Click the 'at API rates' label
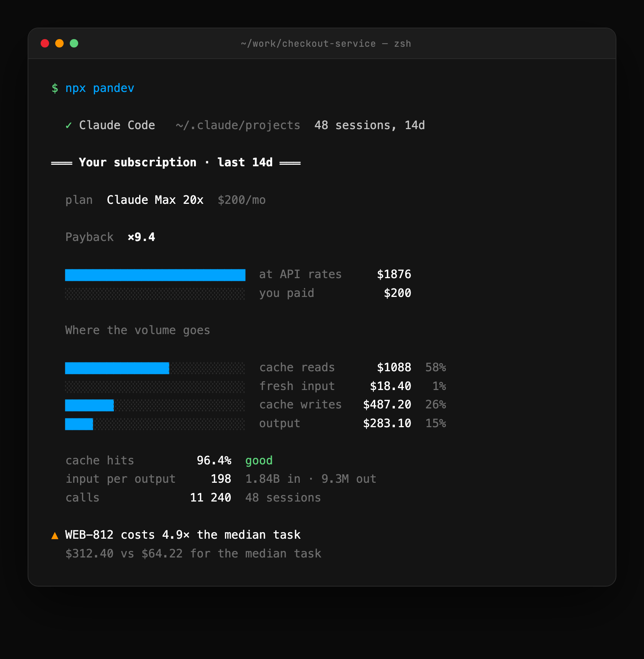The height and width of the screenshot is (659, 644). [x=300, y=274]
